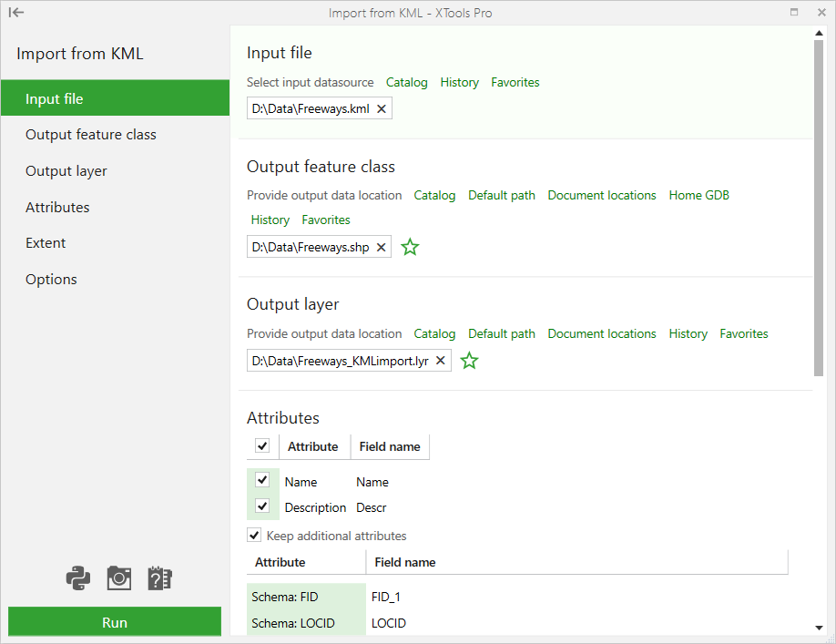Open the Python snippet icon
Viewport: 836px width, 644px height.
coord(77,578)
